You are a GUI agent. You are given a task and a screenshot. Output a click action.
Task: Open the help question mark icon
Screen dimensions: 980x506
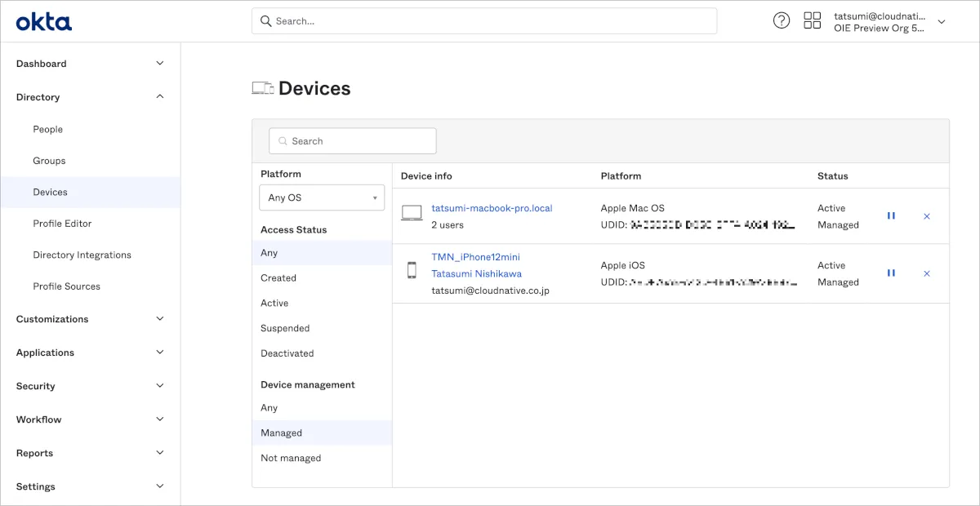click(782, 21)
